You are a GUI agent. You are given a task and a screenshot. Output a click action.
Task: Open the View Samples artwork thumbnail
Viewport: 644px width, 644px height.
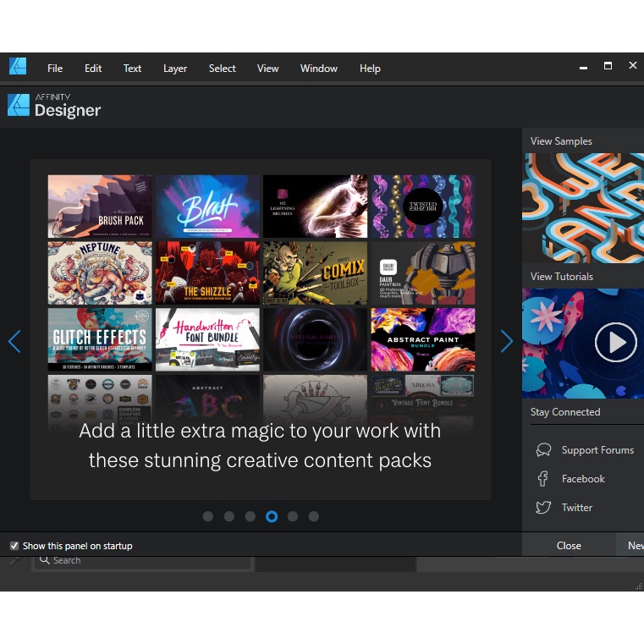click(x=582, y=208)
